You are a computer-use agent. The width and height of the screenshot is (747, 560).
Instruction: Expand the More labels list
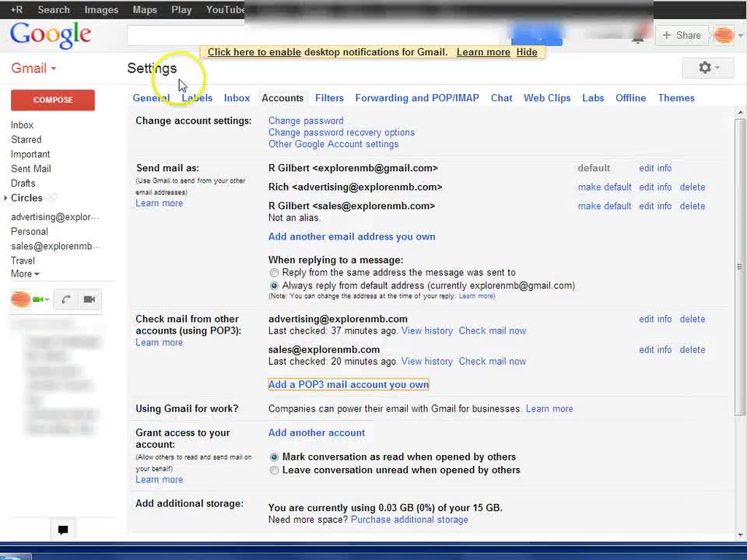coord(25,274)
